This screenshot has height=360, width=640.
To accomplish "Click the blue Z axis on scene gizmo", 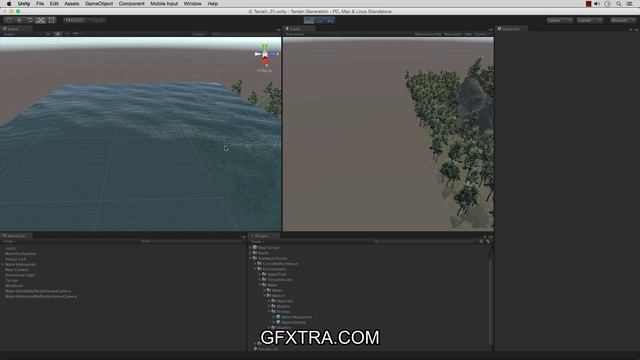I will (273, 54).
